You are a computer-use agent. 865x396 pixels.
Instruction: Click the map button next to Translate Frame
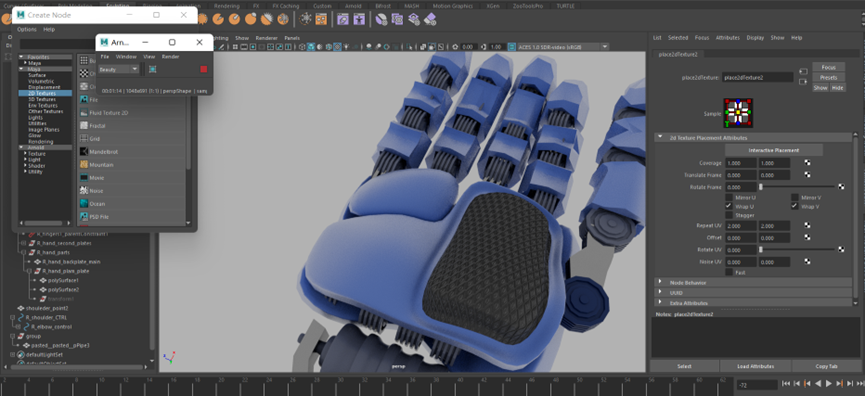[808, 175]
